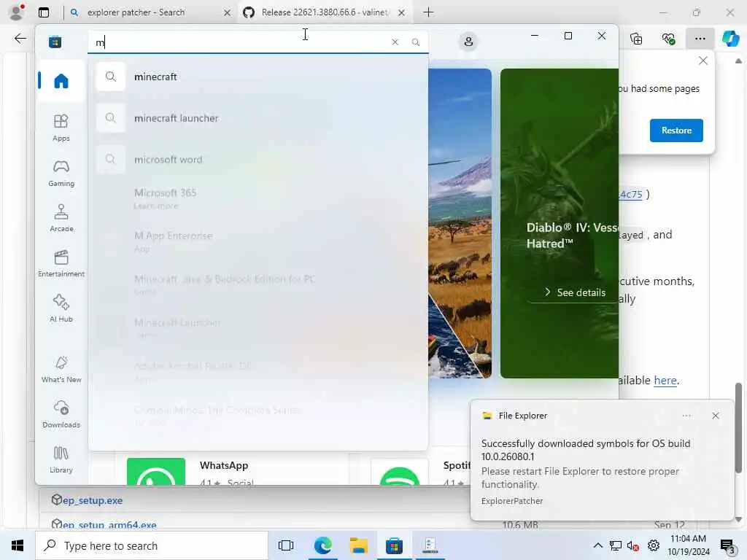Viewport: 747px width, 560px height.
Task: Clear the Store search box text
Action: pos(395,42)
